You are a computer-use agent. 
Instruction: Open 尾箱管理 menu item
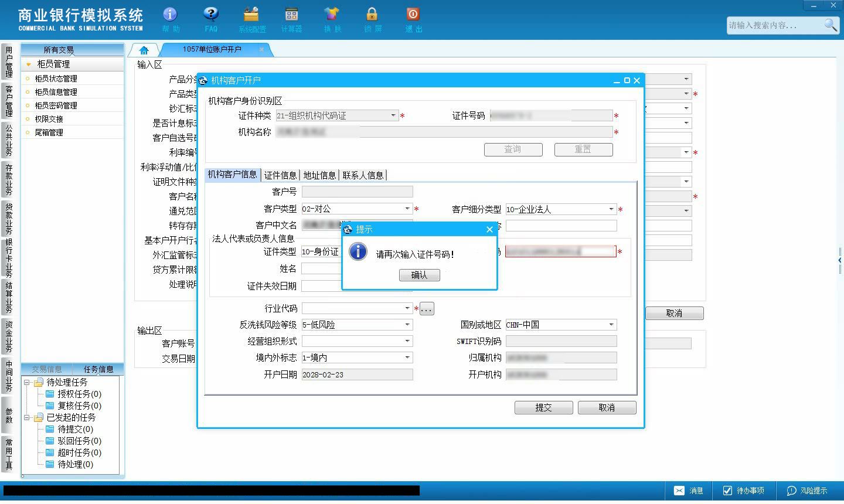point(49,132)
